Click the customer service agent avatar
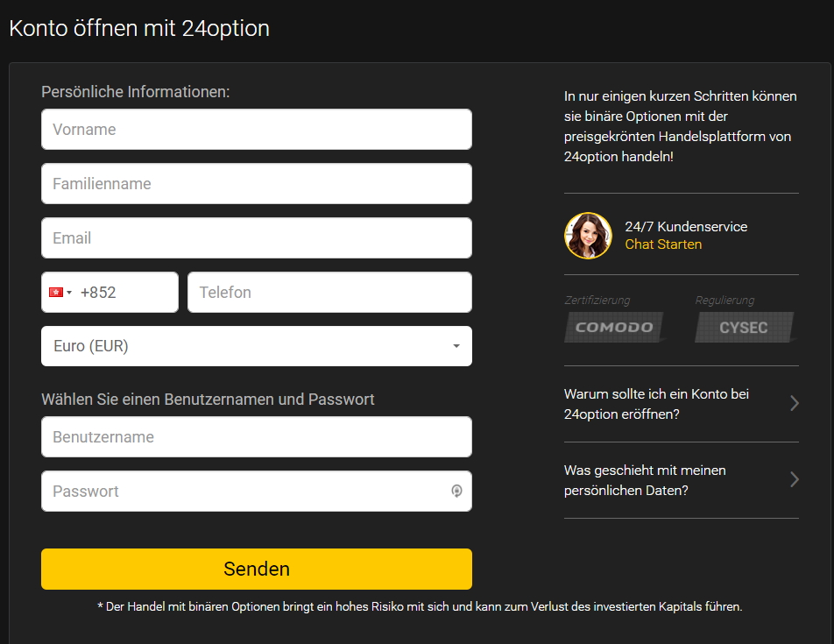The image size is (834, 644). [588, 236]
